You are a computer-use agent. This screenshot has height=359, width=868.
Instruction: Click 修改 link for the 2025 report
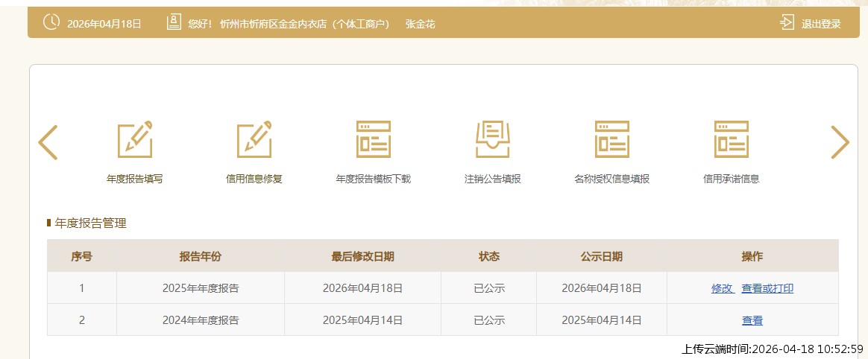(x=722, y=288)
